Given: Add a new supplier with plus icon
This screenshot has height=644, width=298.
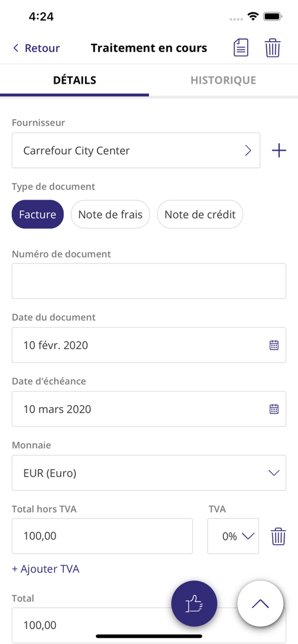Looking at the screenshot, I should 279,151.
